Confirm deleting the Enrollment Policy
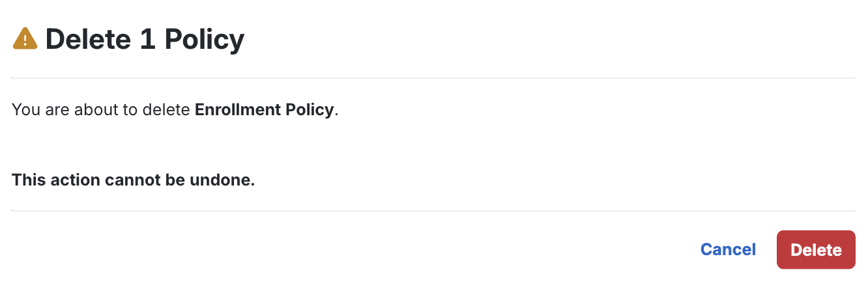Image resolution: width=868 pixels, height=289 pixels. click(x=816, y=250)
